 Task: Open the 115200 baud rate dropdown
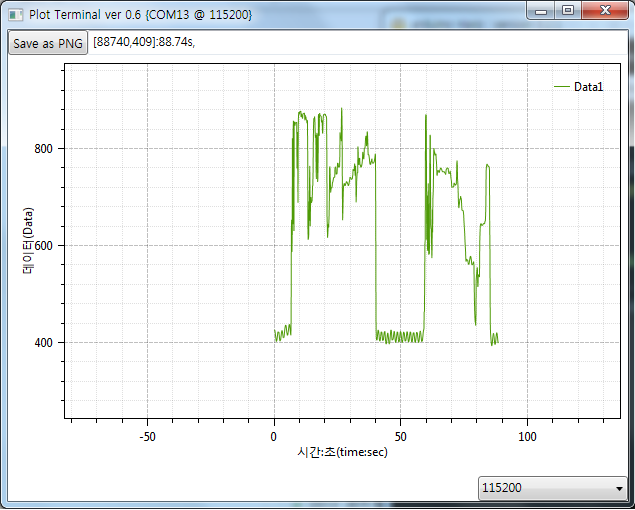[552, 488]
